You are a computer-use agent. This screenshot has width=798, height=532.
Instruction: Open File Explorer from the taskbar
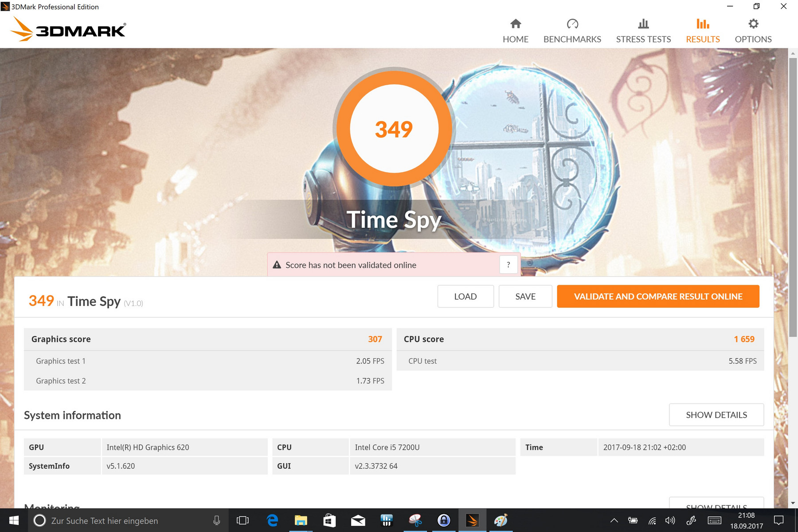pos(301,520)
